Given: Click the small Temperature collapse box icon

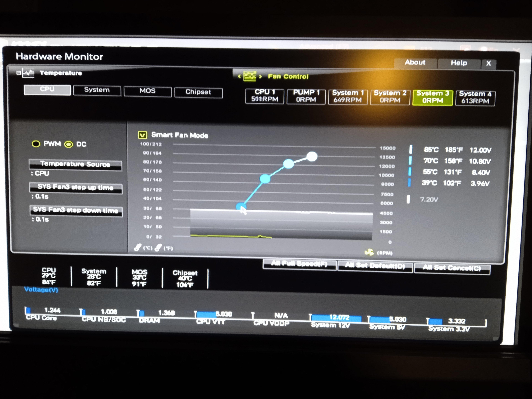Looking at the screenshot, I should [x=19, y=73].
